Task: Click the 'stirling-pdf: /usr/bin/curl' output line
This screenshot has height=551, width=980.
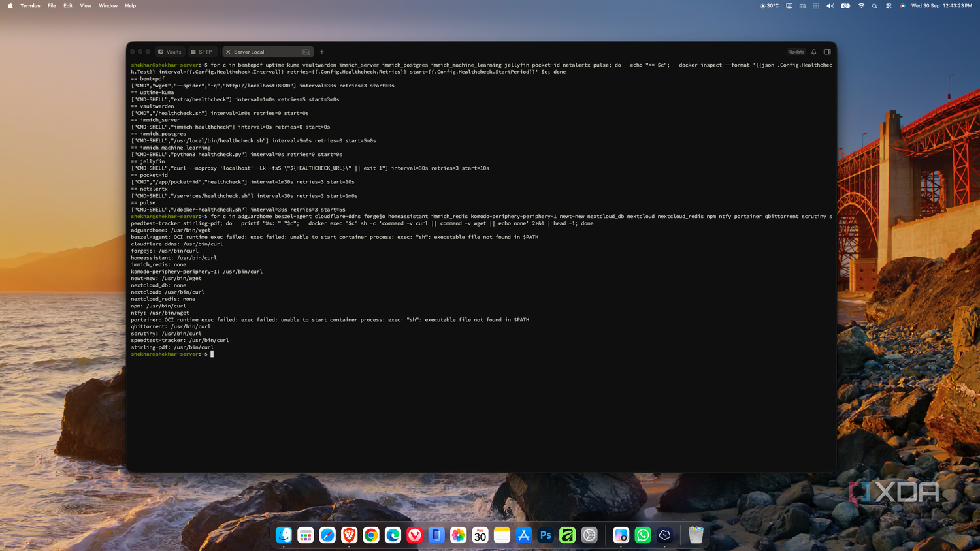Action: click(x=172, y=347)
